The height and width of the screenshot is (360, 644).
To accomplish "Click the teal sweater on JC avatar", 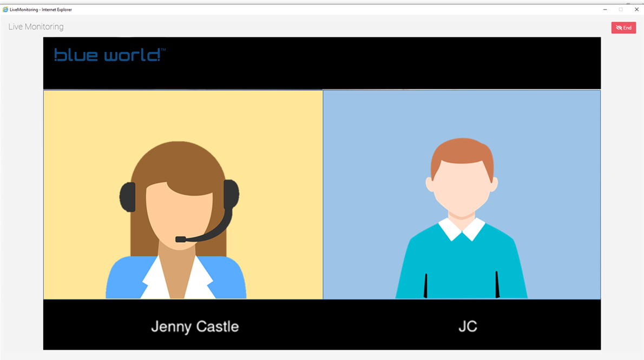I will pos(462,265).
